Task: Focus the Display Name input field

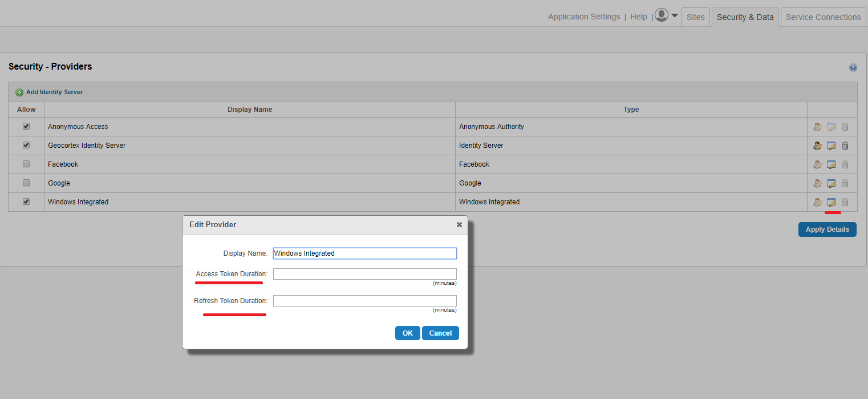Action: (x=365, y=253)
